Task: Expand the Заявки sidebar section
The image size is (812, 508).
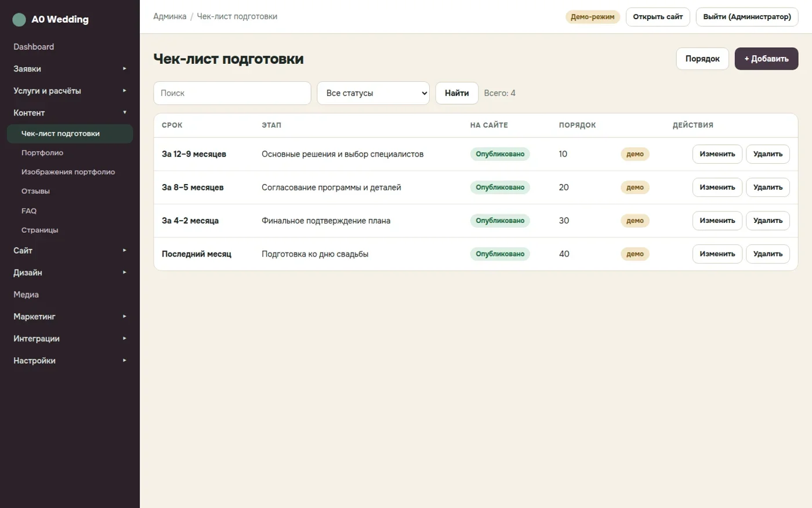Action: coord(70,69)
